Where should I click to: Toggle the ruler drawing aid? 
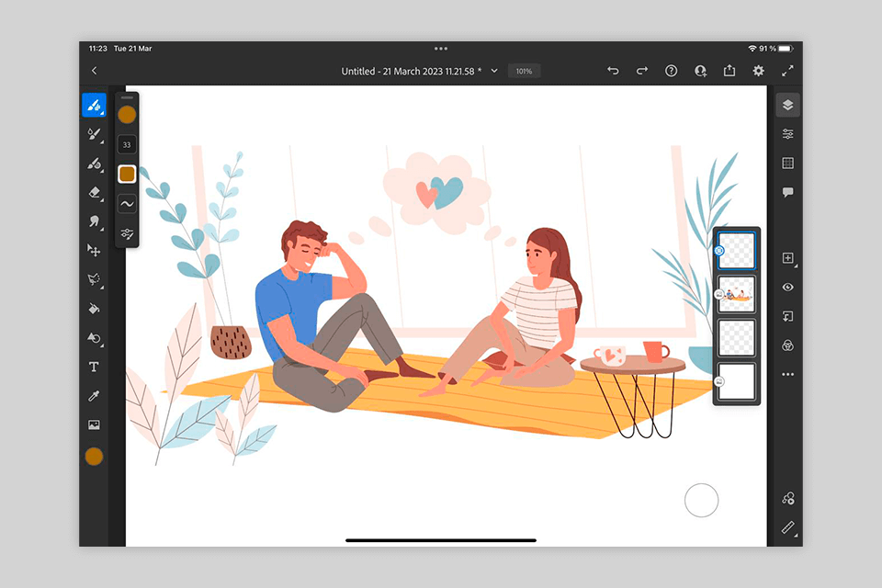(788, 527)
